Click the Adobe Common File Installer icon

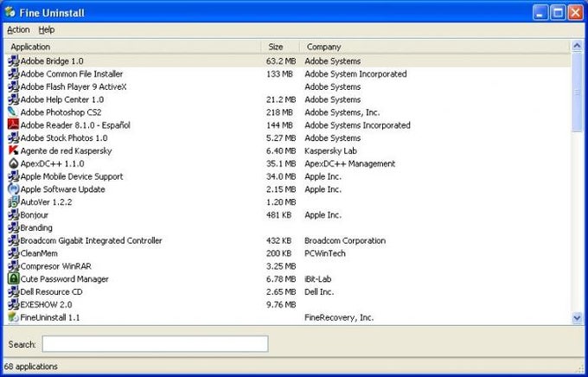pyautogui.click(x=14, y=73)
